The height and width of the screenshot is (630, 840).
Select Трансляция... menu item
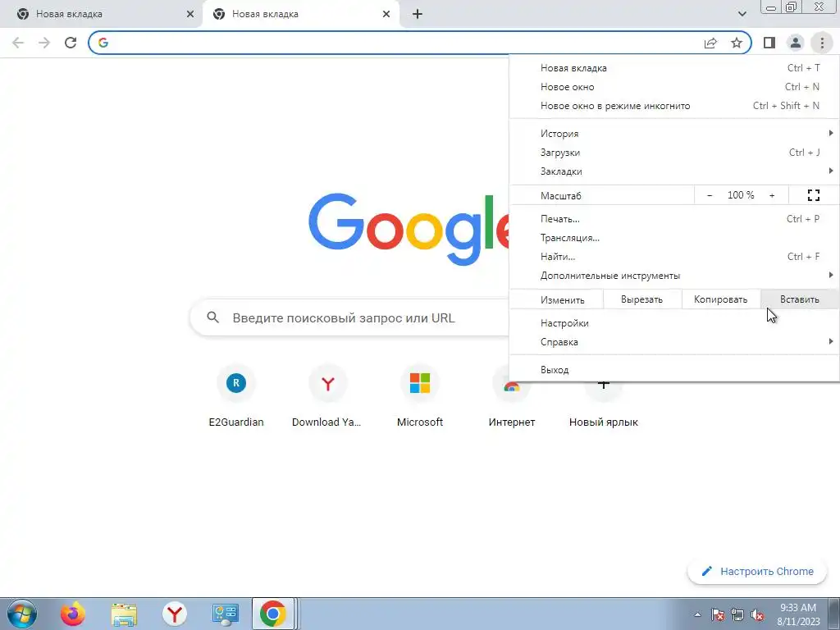[x=674, y=238]
